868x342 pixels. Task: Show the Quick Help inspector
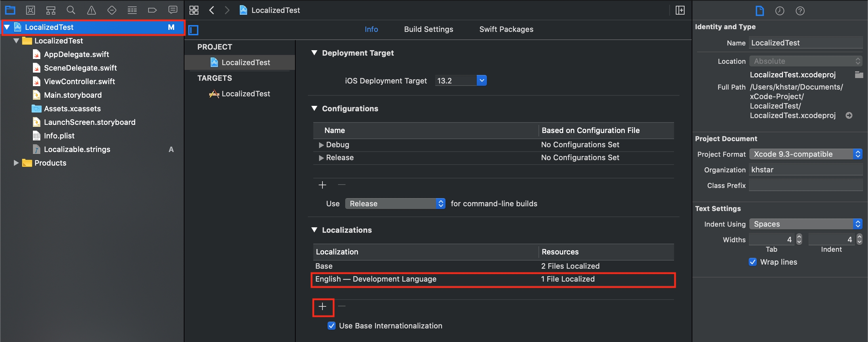point(800,11)
